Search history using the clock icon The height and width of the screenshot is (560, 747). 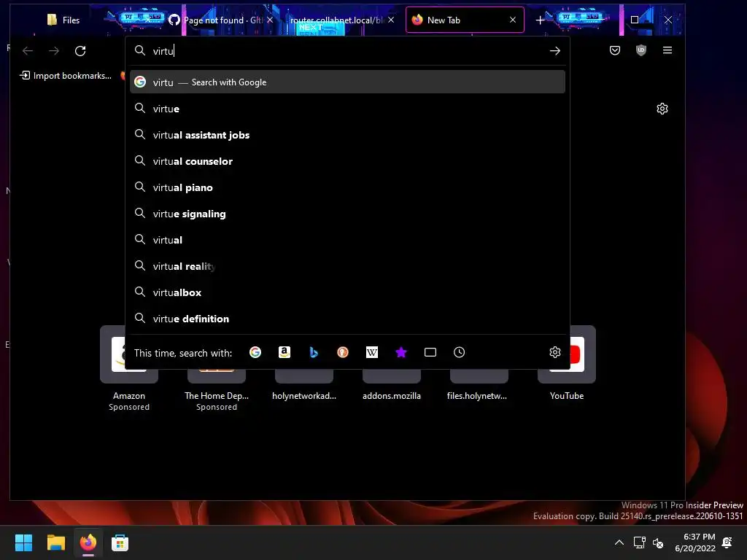coord(460,352)
